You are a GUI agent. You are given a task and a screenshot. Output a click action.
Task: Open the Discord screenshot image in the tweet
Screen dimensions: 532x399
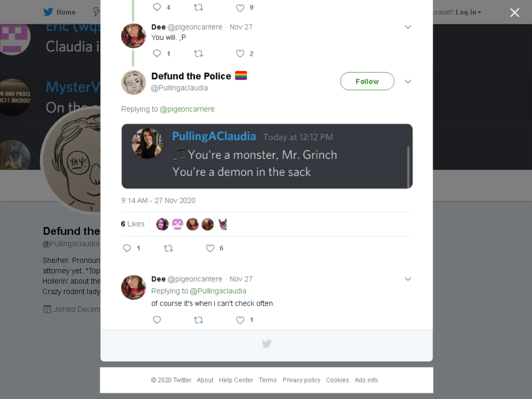pos(267,156)
